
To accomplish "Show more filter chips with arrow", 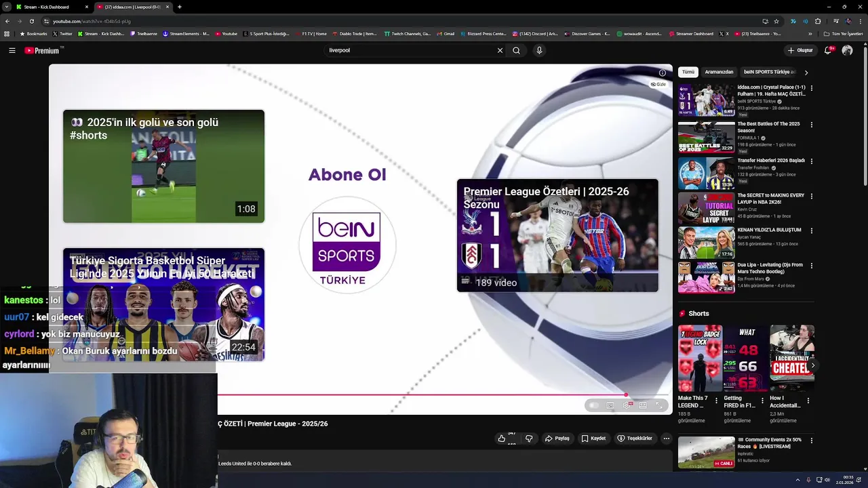I will [806, 73].
